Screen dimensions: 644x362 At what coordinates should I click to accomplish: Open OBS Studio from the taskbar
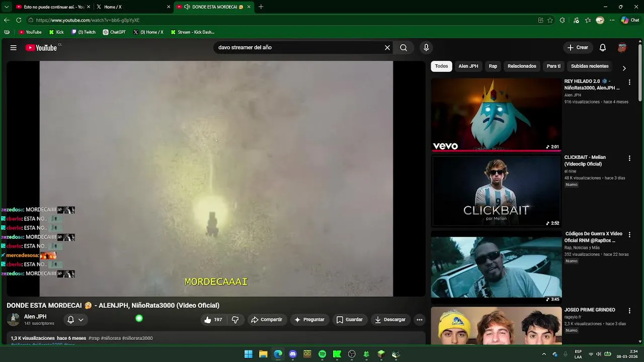click(x=352, y=354)
